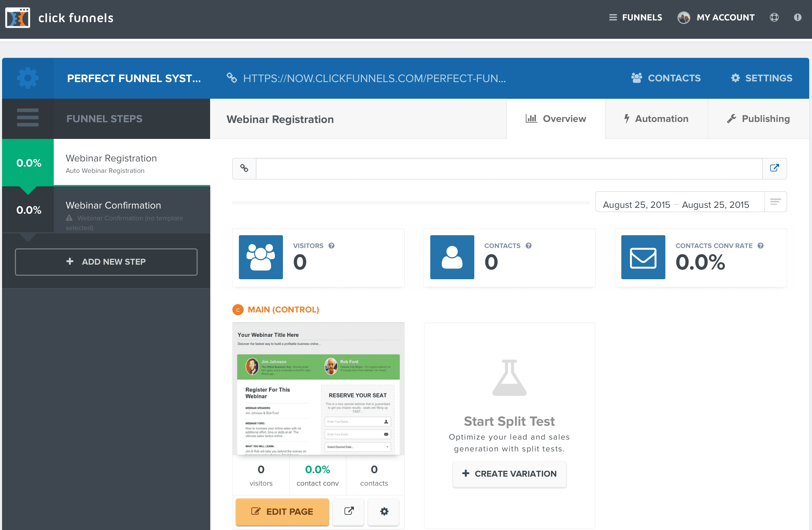Image resolution: width=812 pixels, height=530 pixels.
Task: Click the help lifebuoy icon
Action: 774,17
